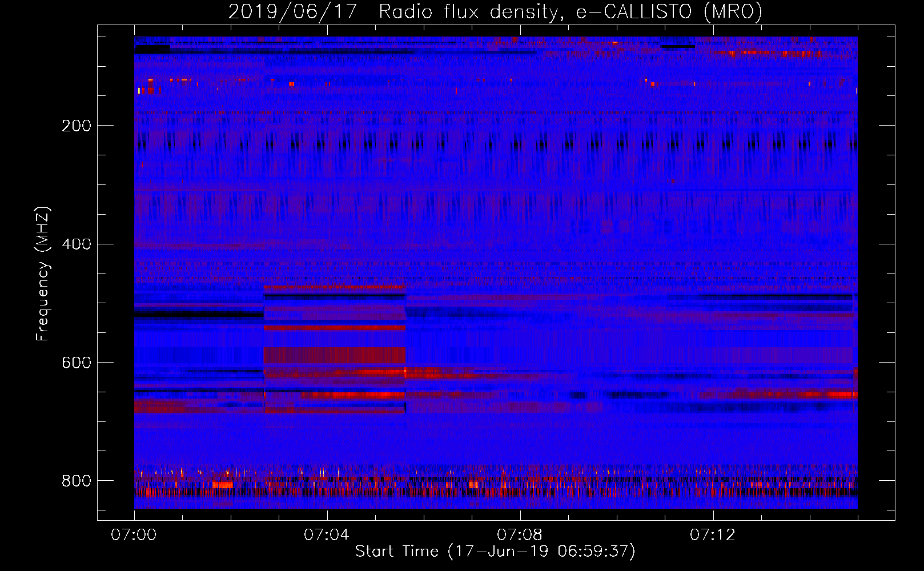
Task: Click the Start Time axis label
Action: tap(495, 552)
